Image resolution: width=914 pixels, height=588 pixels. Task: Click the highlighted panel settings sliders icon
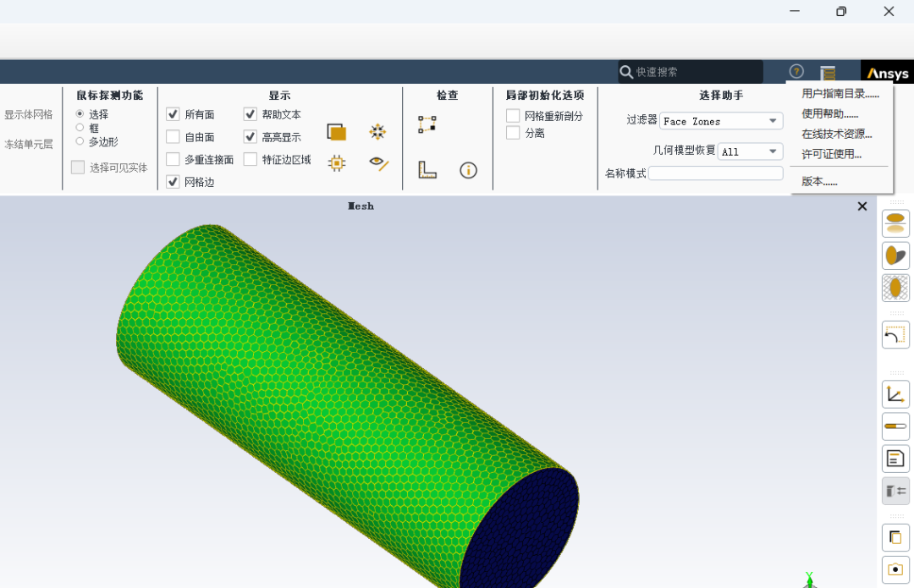click(895, 491)
